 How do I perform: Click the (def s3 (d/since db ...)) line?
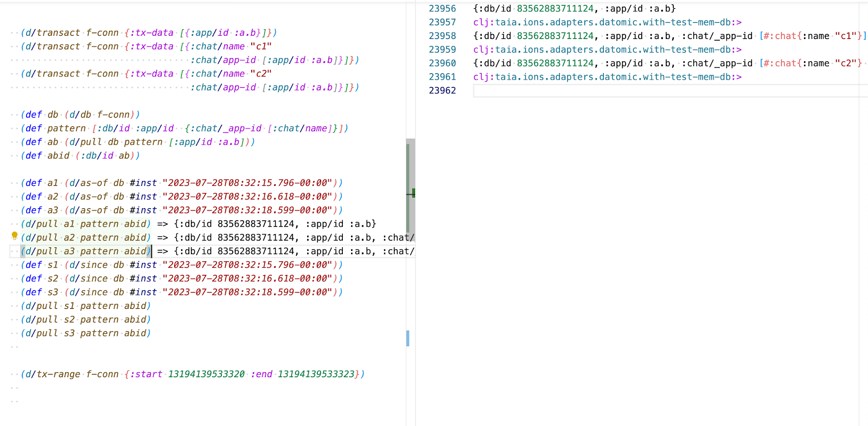tap(182, 292)
